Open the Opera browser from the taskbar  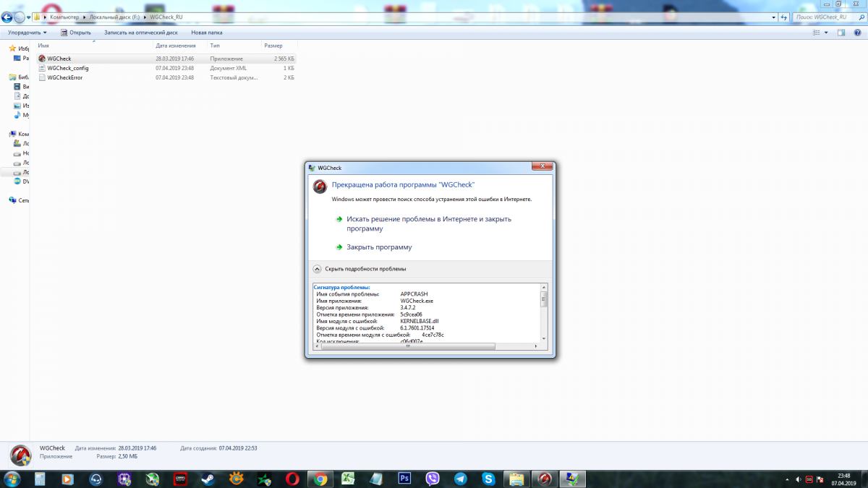292,478
